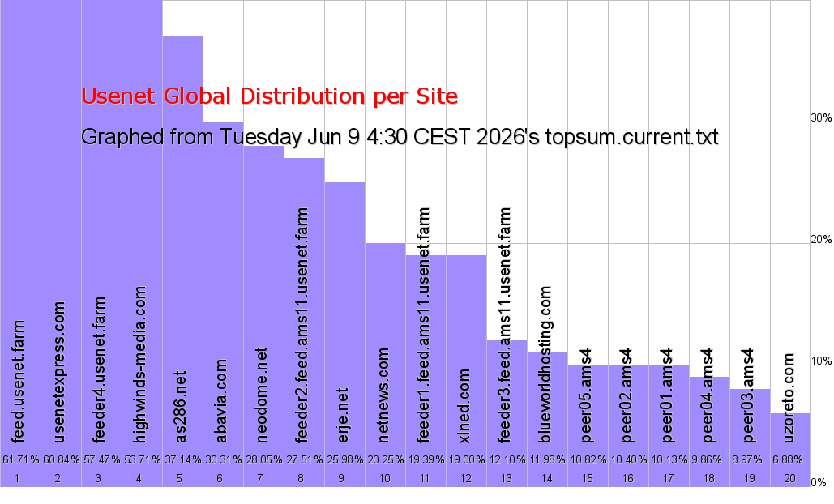Click rank number 7 under neodome.net

(260, 479)
